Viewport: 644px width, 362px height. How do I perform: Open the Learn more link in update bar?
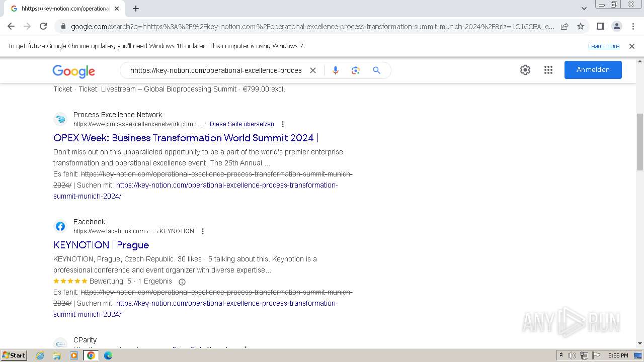[x=604, y=46]
